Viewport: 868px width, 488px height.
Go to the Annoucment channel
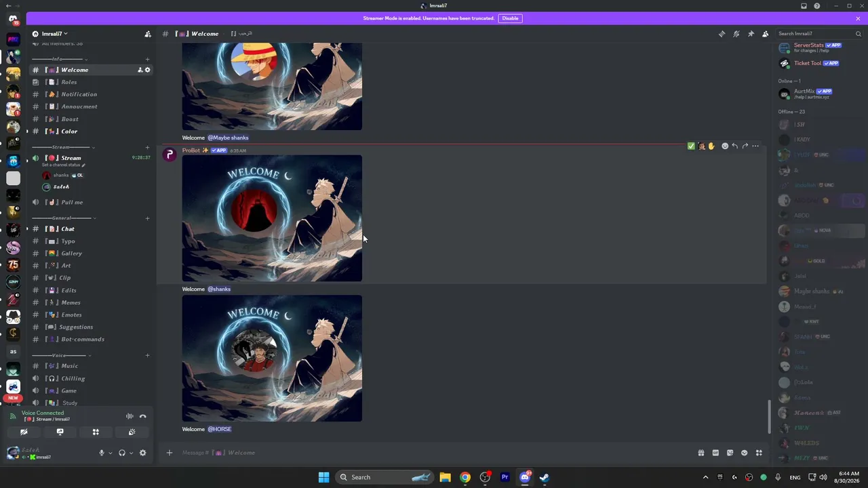tap(92, 106)
